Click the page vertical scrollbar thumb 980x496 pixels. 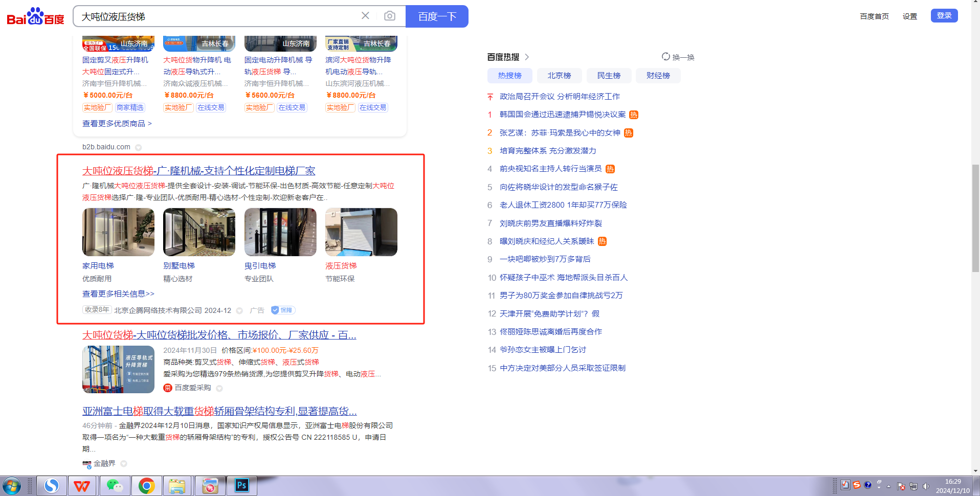tap(975, 218)
